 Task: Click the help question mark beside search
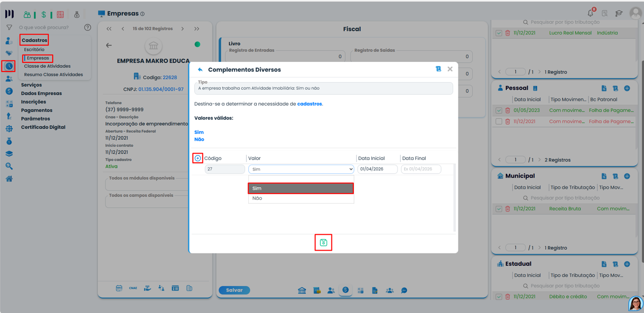[87, 27]
